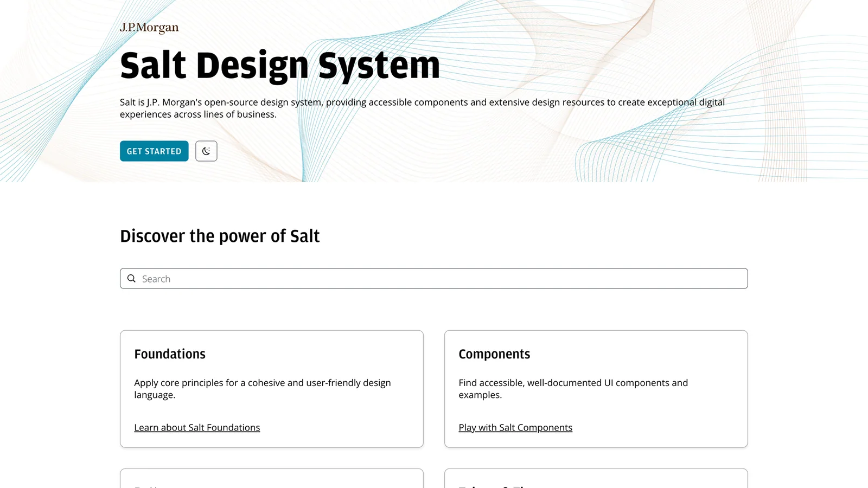Viewport: 868px width, 488px height.
Task: Click the Components card heading
Action: pos(494,354)
